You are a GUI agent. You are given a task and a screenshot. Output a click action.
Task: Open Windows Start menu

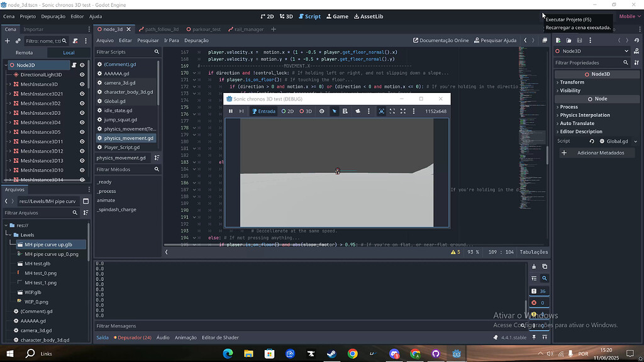point(10,353)
